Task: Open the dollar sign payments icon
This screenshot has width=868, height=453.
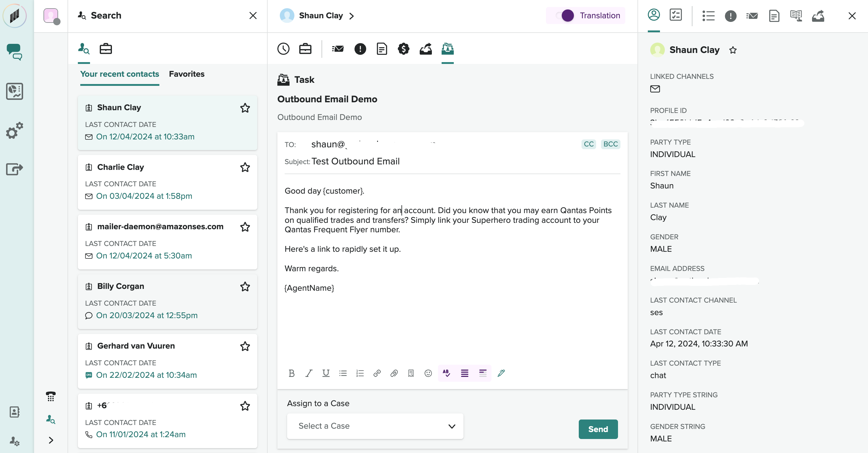Action: click(403, 49)
